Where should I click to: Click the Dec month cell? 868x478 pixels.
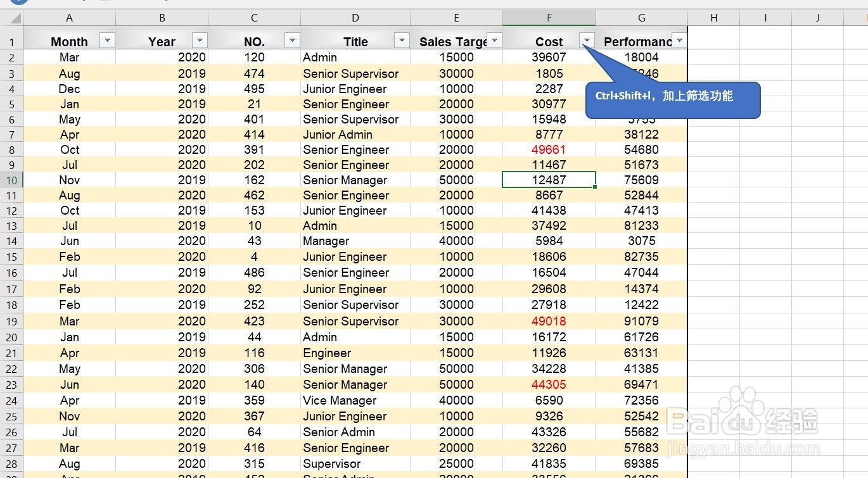coord(70,89)
